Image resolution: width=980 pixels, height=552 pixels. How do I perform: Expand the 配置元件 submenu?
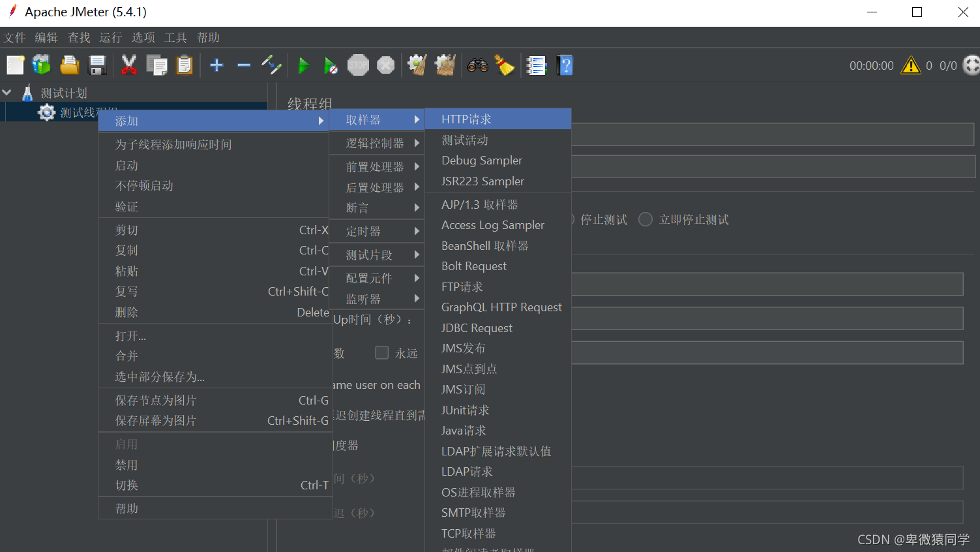(377, 278)
